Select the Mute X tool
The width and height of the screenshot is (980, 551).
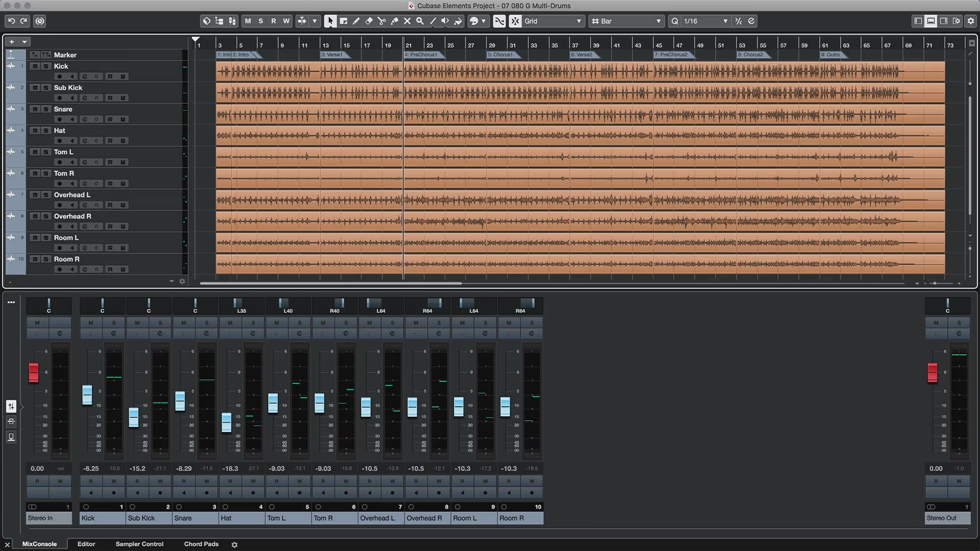tap(407, 21)
